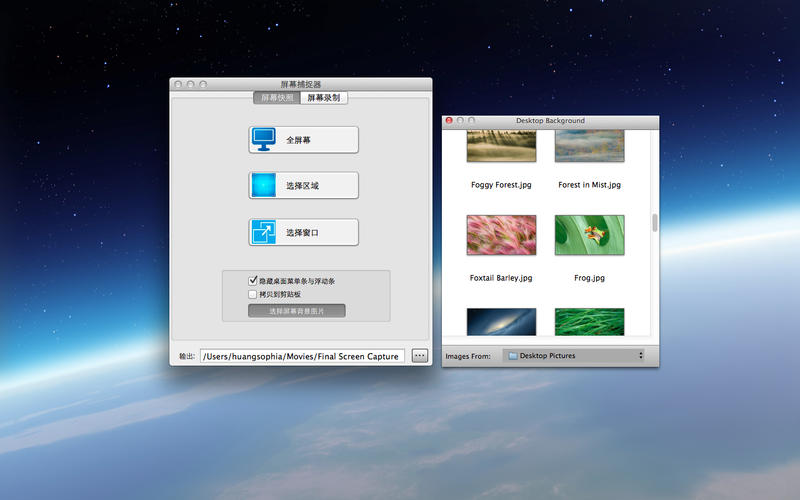The height and width of the screenshot is (500, 800).
Task: Select the green grass thumbnail in bottom row
Action: (589, 321)
